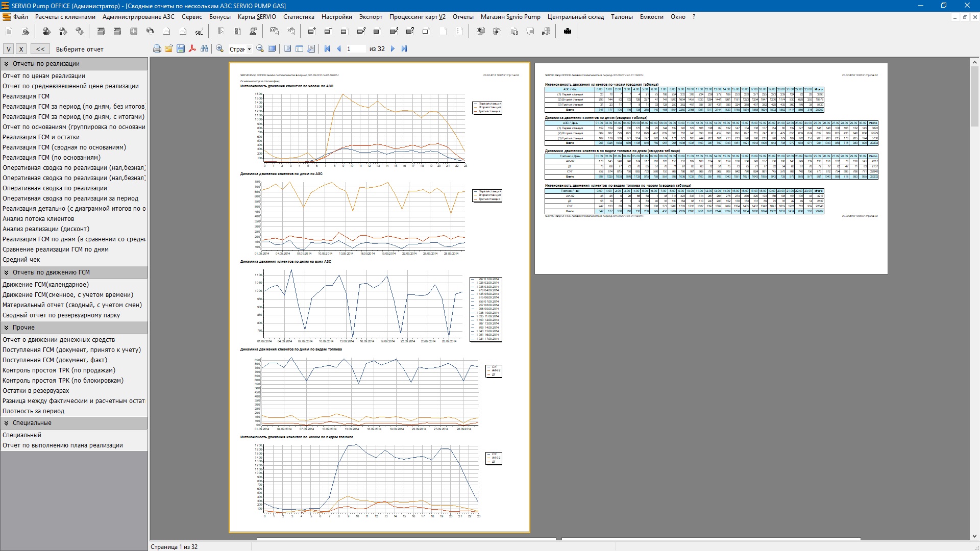Open the open-folder report icon
This screenshot has height=551, width=980.
pos(168,49)
